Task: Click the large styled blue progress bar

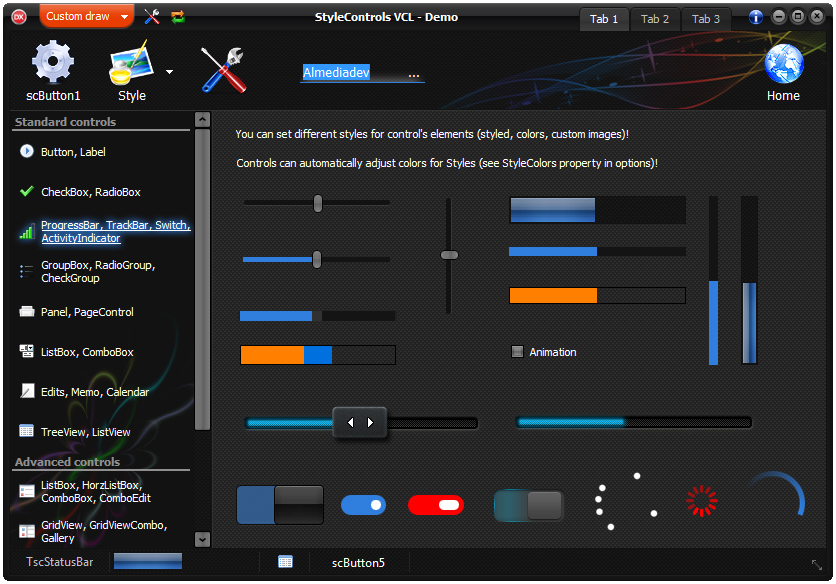Action: [598, 210]
